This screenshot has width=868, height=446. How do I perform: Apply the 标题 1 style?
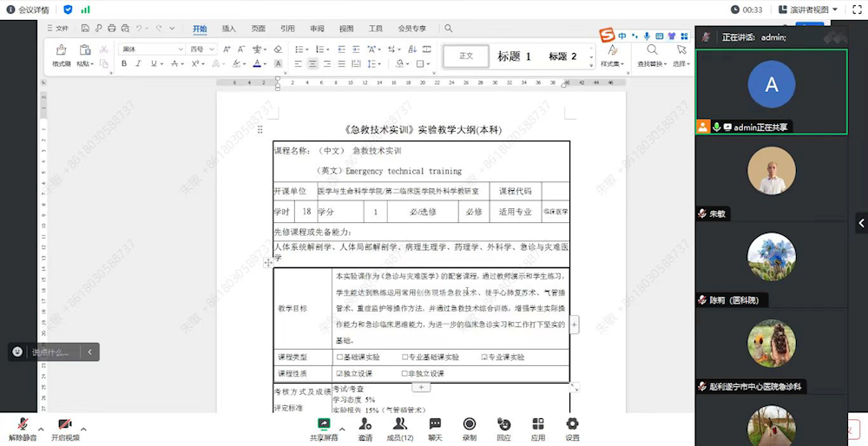tap(514, 56)
